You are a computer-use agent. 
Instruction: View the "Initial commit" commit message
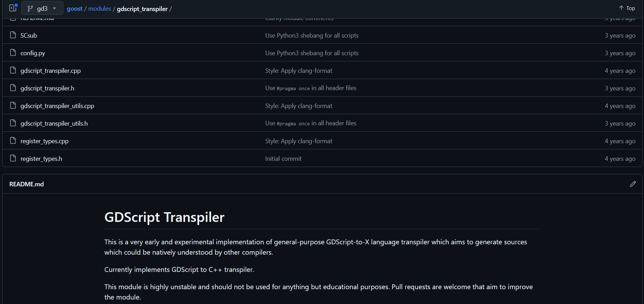283,159
